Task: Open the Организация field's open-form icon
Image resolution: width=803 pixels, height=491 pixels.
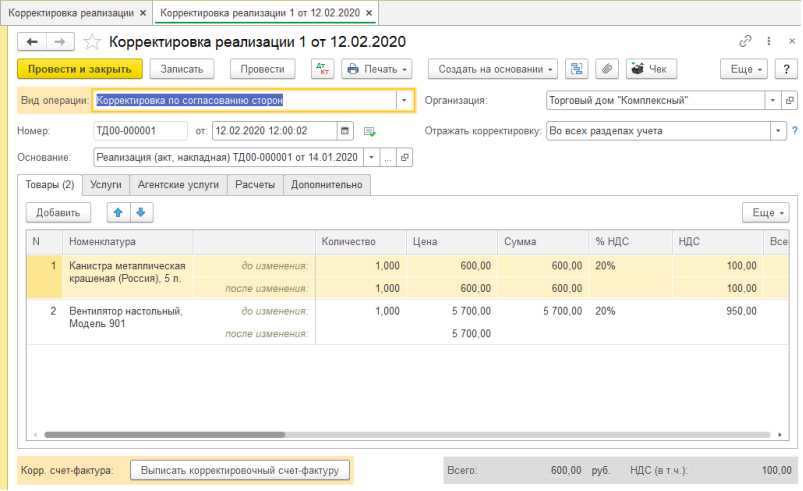Action: [x=790, y=100]
